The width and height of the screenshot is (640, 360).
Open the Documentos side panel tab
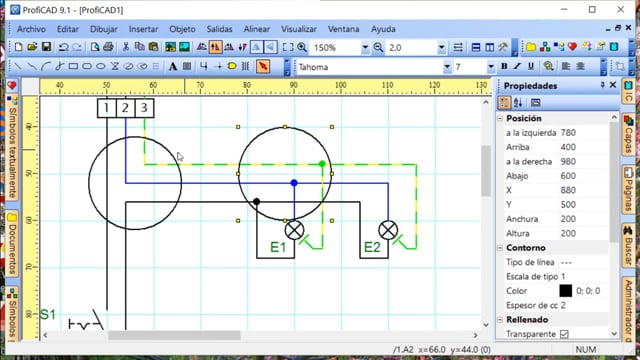click(x=12, y=243)
